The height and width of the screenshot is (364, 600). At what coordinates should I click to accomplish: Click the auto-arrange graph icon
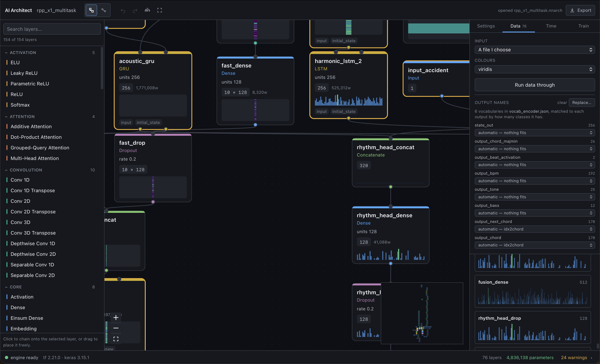click(x=147, y=10)
